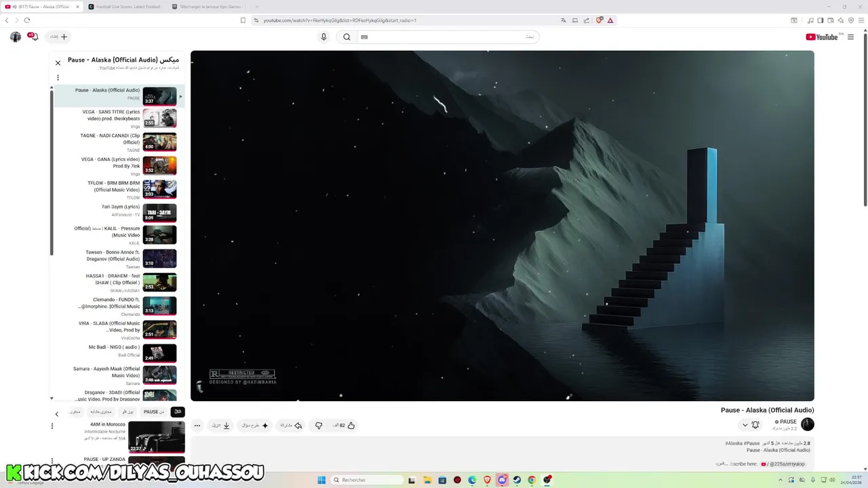Translate this page icon in address bar
The width and height of the screenshot is (868, 488).
click(564, 20)
